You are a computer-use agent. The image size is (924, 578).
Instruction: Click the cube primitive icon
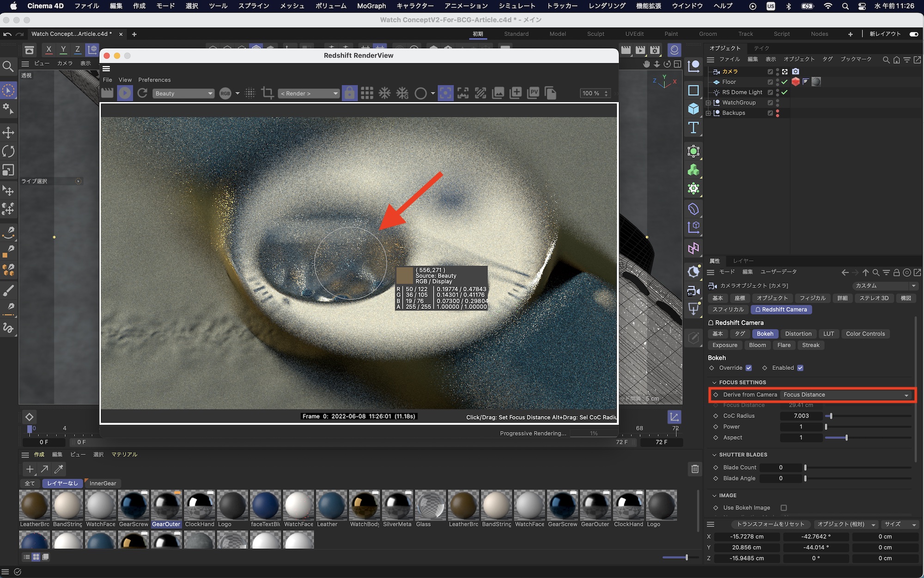point(693,109)
